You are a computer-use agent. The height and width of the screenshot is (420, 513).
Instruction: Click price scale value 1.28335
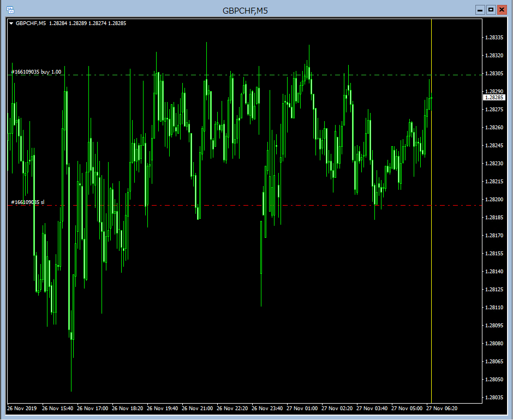(494, 38)
